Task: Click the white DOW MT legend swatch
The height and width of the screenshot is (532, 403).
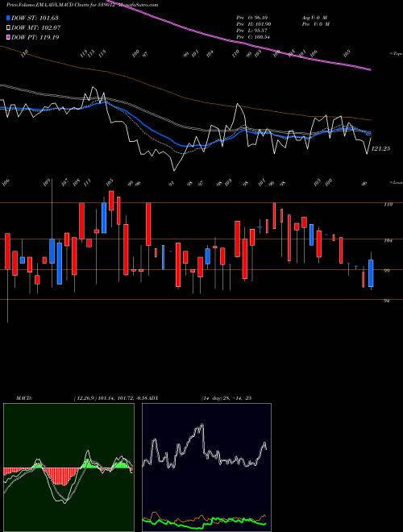Action: [x=8, y=28]
